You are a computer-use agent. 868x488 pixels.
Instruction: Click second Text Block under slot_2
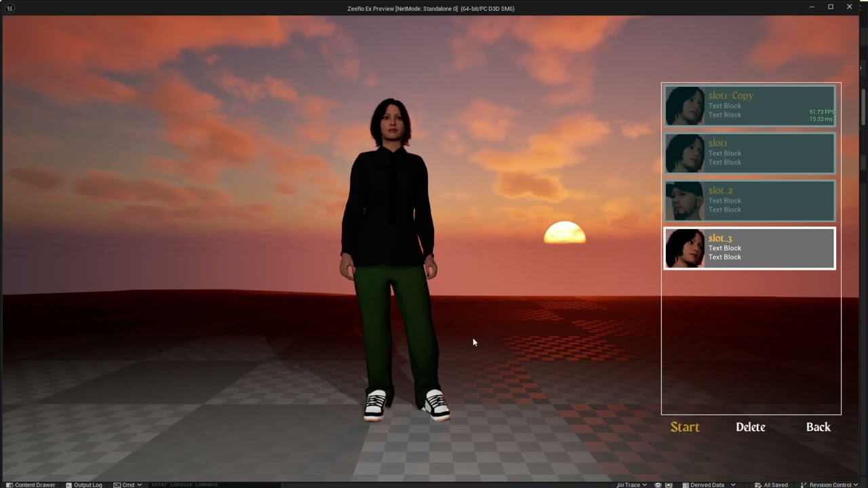[x=725, y=209]
